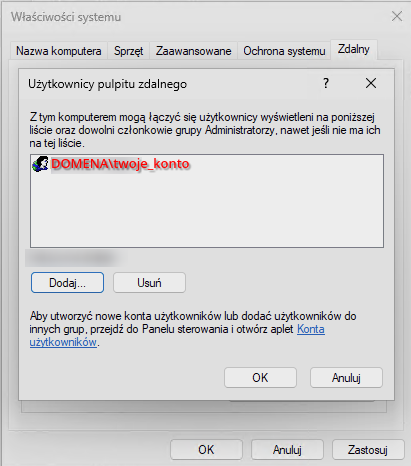Click Anuluj in Użytkownicy pulpitu zdalnego dialog
411x466 pixels.
346,378
